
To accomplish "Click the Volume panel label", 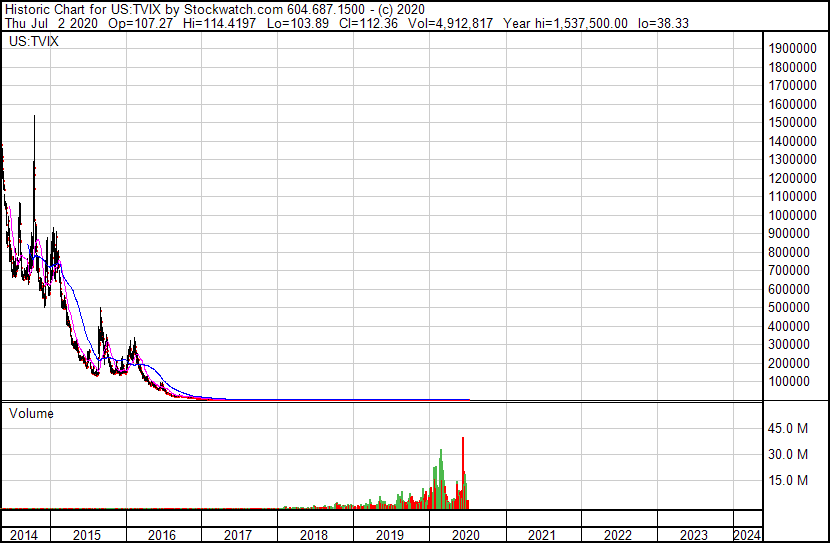I will point(31,413).
